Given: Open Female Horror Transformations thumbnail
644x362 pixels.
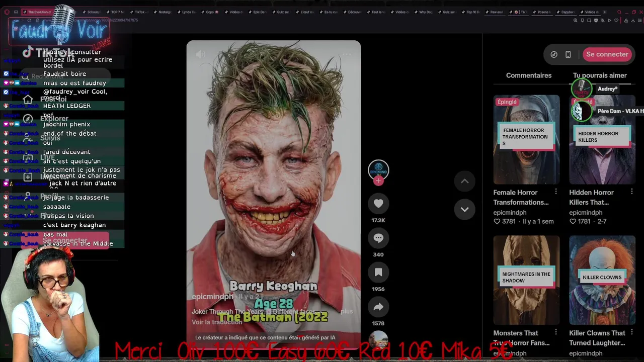Looking at the screenshot, I should pos(526,139).
